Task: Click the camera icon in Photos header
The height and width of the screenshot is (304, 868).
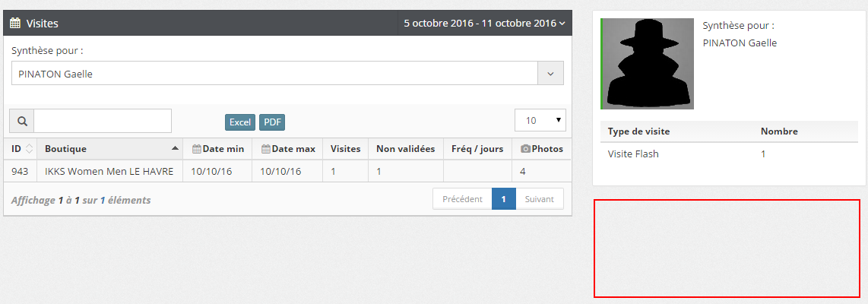Action: [x=525, y=149]
